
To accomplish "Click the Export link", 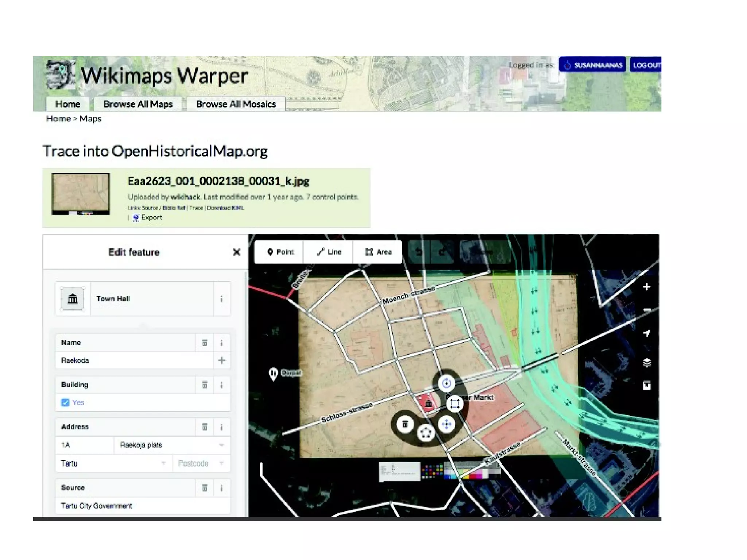I will [151, 217].
